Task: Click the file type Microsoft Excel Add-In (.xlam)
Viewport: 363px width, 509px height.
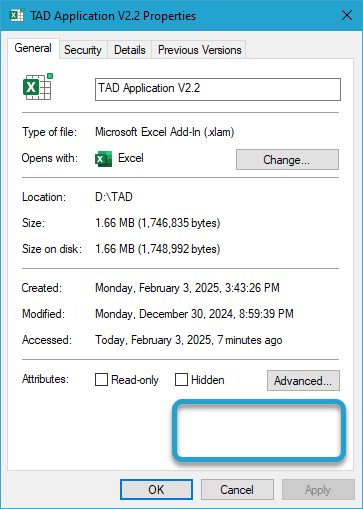Action: 165,132
